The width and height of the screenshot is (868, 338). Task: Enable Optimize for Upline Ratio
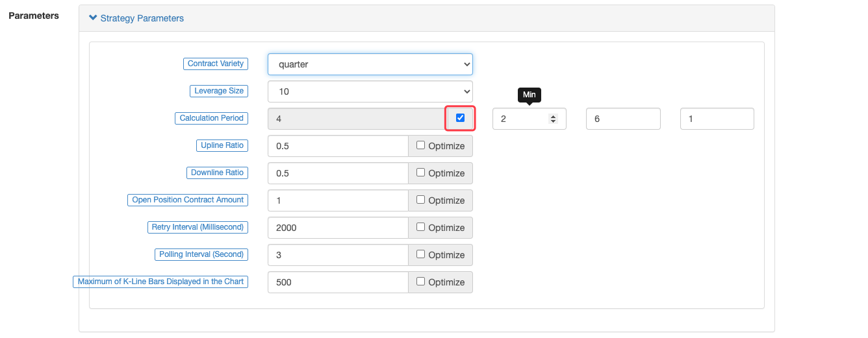pyautogui.click(x=421, y=145)
